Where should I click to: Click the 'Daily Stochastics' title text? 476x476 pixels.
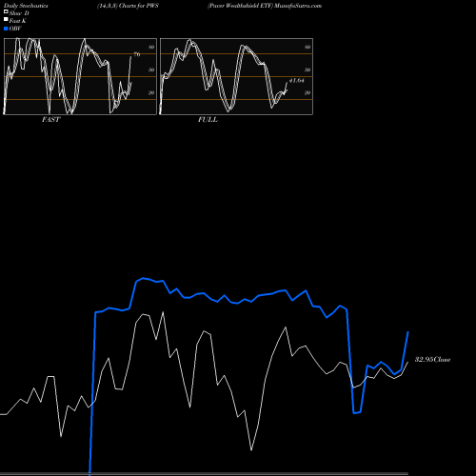(x=26, y=6)
